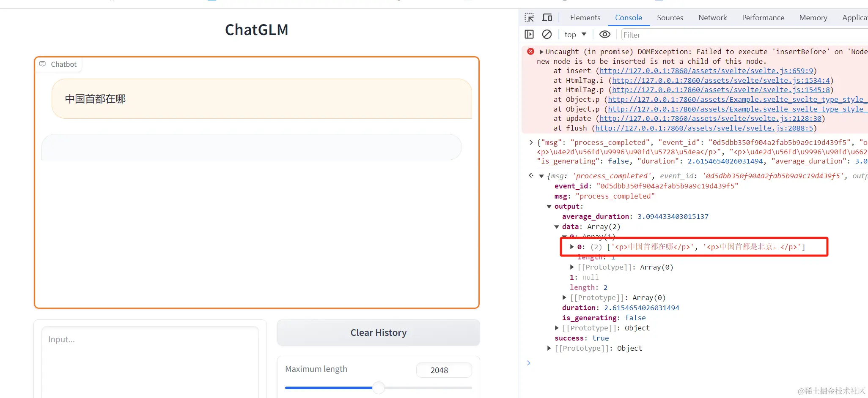868x398 pixels.
Task: Expand [[Prototype]]: Array(0) under length: 2
Action: coord(564,297)
